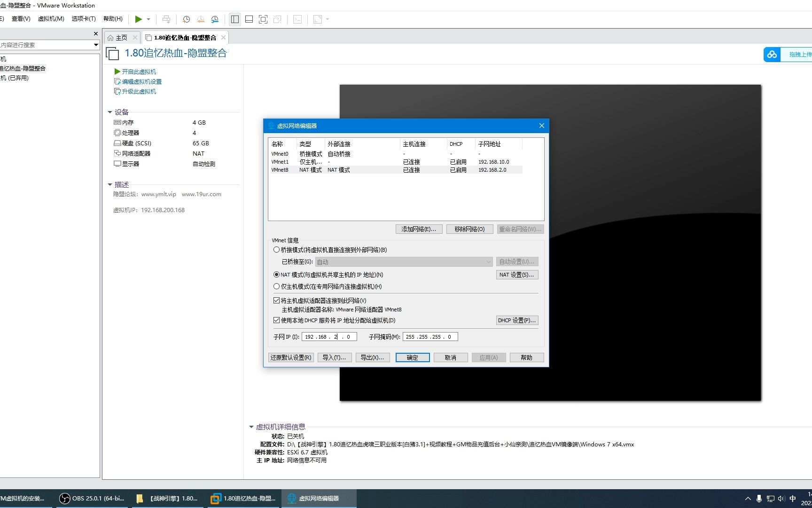Enable 仅主机模式 host-only radio button
This screenshot has height=508, width=812.
click(276, 286)
